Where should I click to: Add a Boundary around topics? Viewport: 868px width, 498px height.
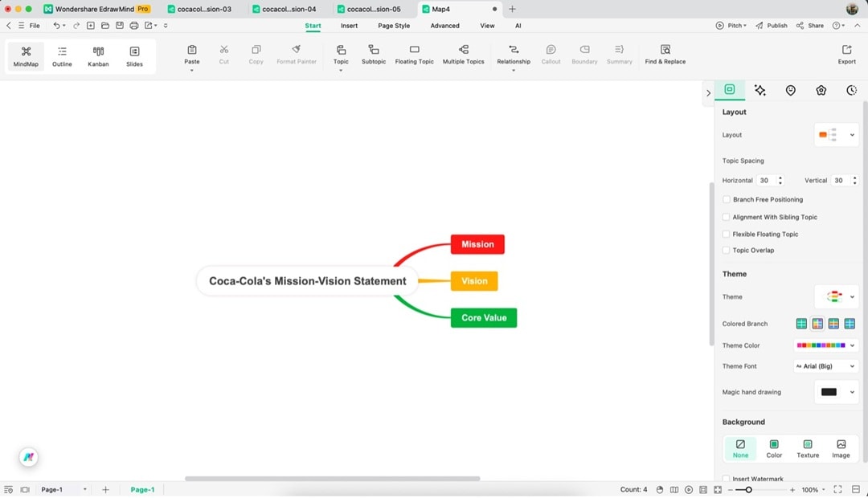[584, 55]
